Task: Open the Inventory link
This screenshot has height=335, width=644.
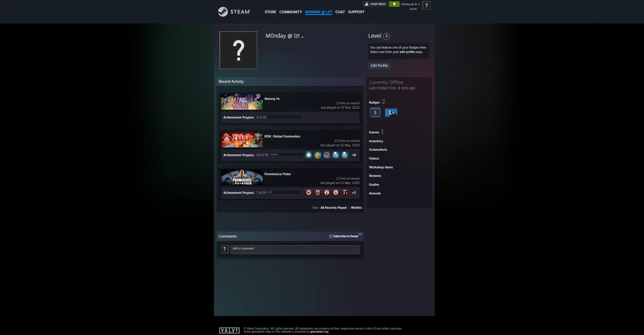Action: click(x=376, y=141)
